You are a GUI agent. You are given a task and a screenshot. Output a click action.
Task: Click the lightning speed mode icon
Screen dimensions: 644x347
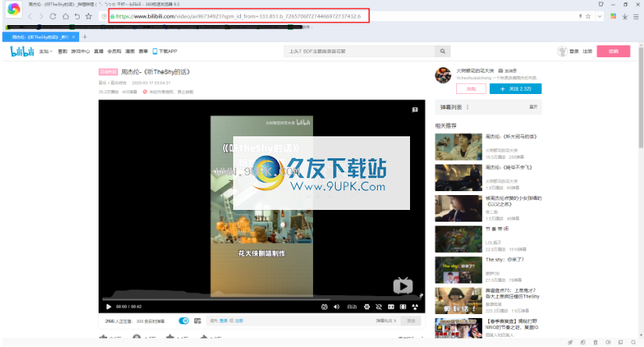click(581, 16)
